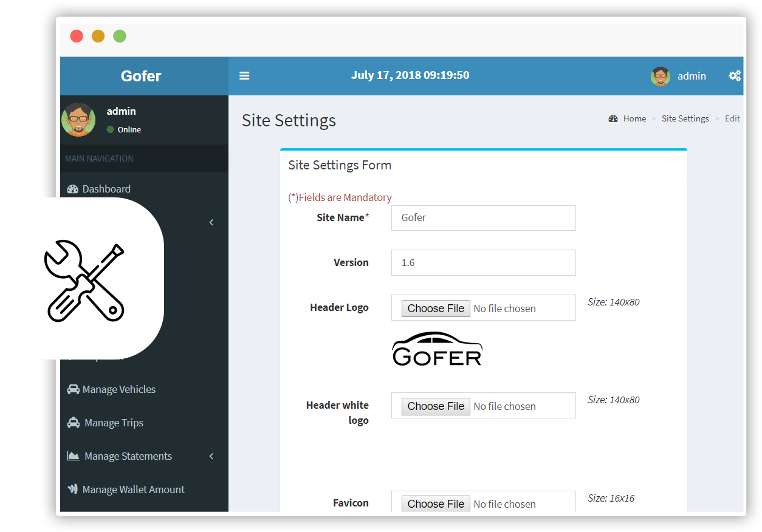The height and width of the screenshot is (532, 762).
Task: Focus the Site Name input field
Action: (484, 218)
